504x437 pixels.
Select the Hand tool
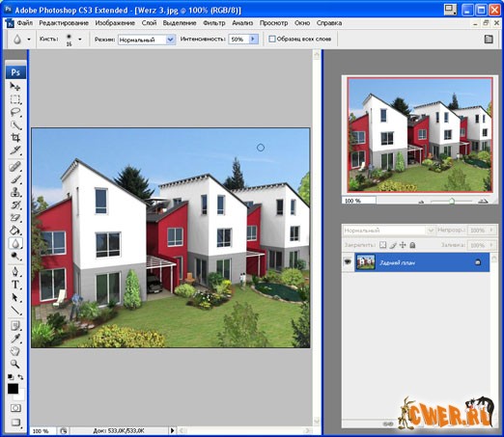click(14, 351)
